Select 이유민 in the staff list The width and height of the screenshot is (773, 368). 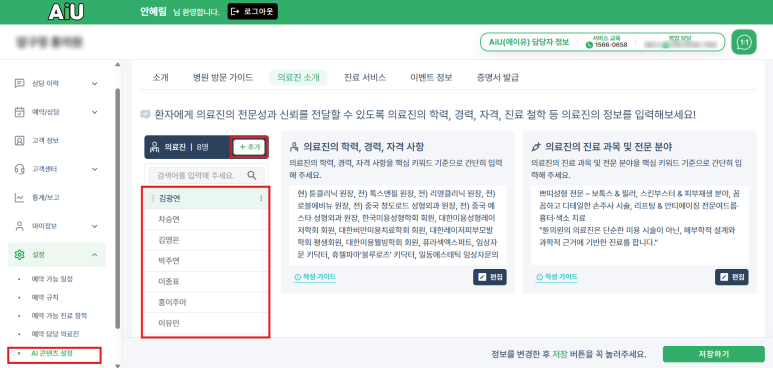pos(206,323)
